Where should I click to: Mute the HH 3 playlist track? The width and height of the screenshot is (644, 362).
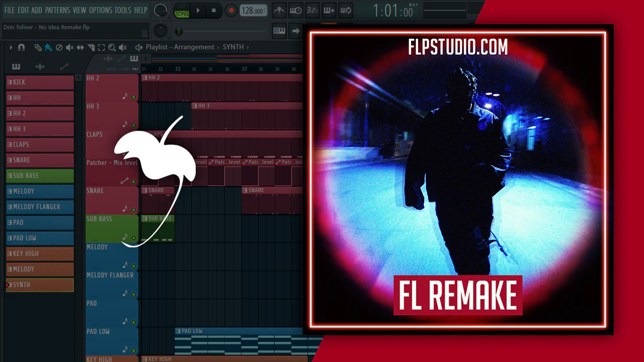click(134, 125)
